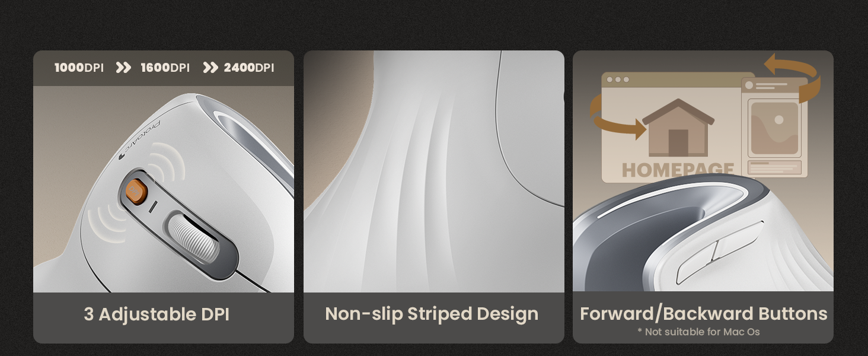Click the Forward/Backward Buttons caption
Viewport: 868px width, 356px height.
coord(703,313)
